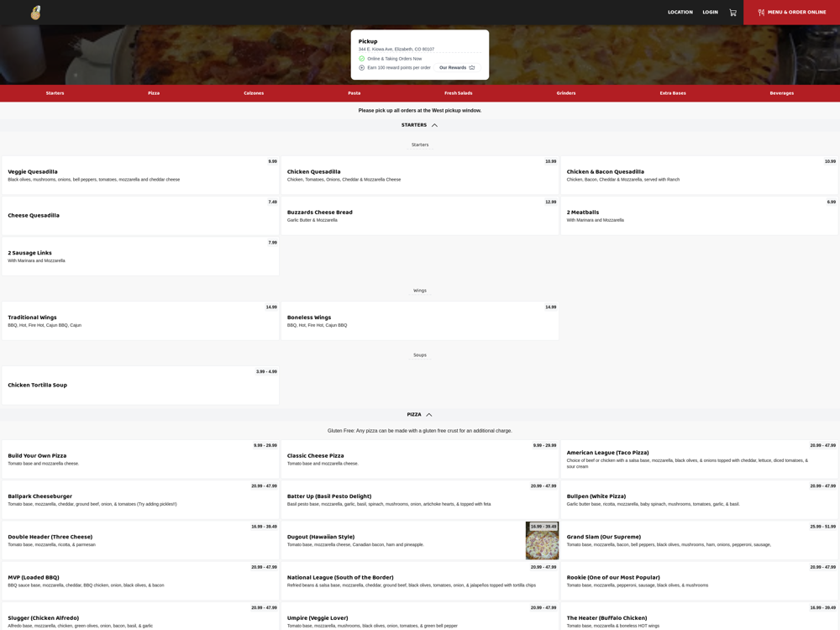
Task: Select the Beverages category tab
Action: pyautogui.click(x=781, y=93)
